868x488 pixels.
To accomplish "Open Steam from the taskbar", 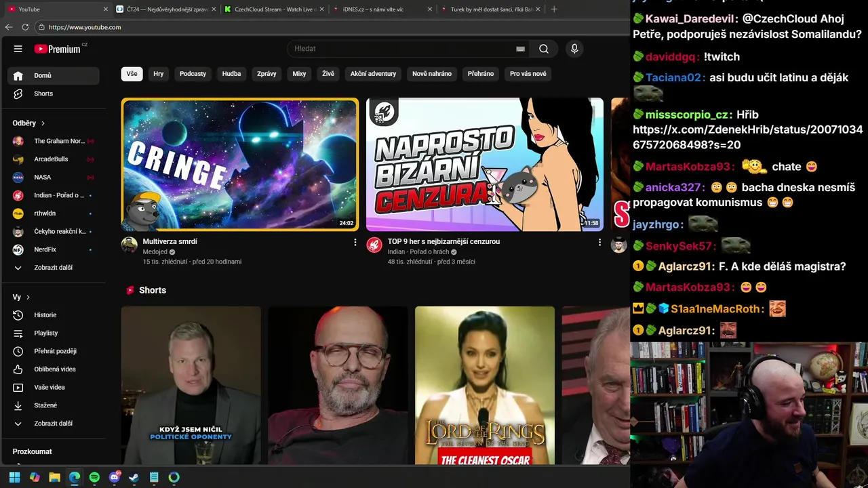I will coord(134,477).
